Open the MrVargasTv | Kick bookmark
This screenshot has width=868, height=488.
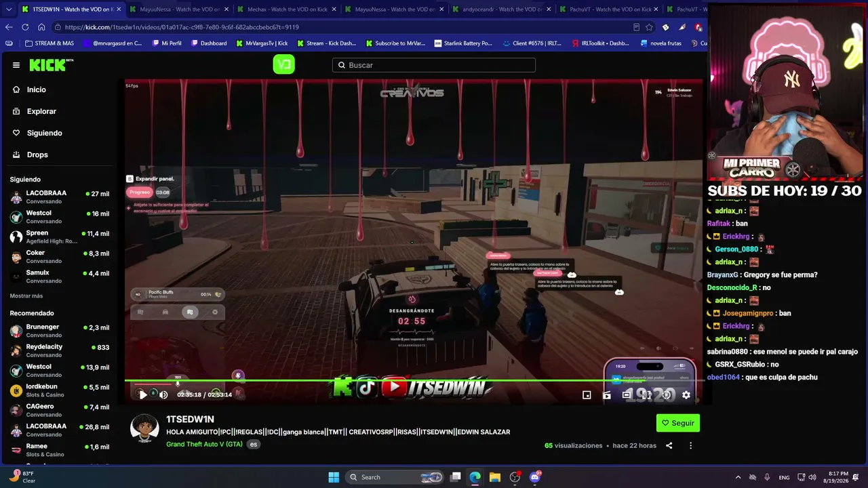pyautogui.click(x=262, y=43)
